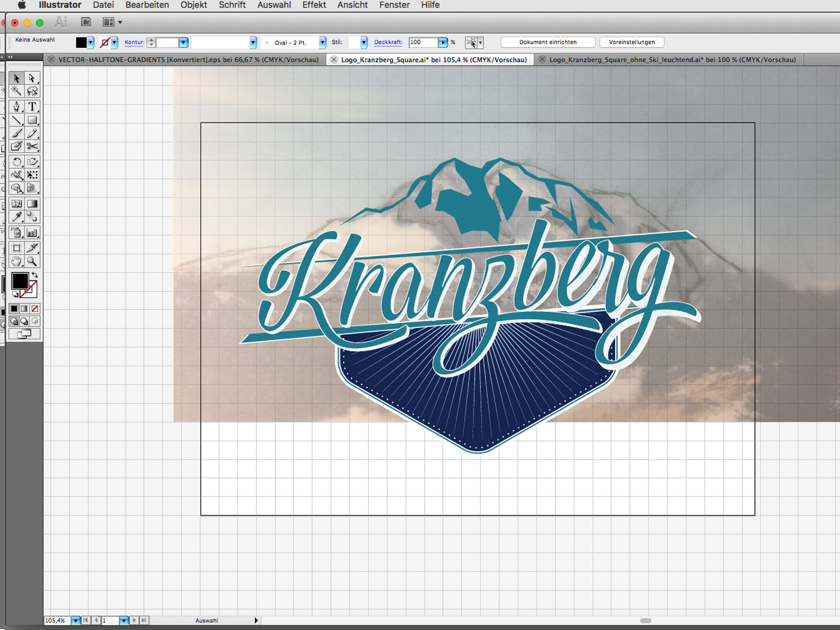Select the Rotate tool
This screenshot has height=630, width=840.
17,162
